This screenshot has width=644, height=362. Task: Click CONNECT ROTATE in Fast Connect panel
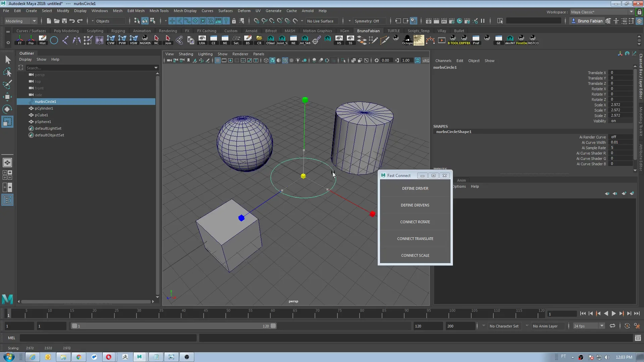click(x=415, y=222)
